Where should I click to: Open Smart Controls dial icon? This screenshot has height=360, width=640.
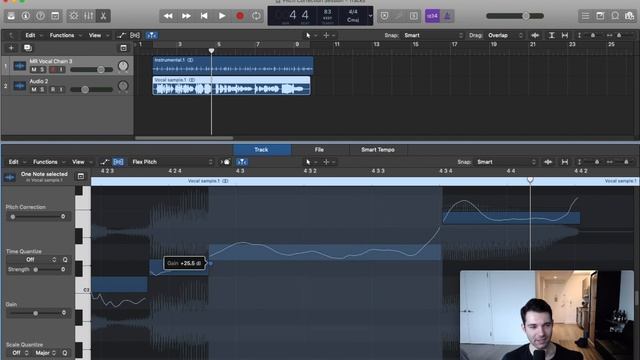tap(74, 16)
